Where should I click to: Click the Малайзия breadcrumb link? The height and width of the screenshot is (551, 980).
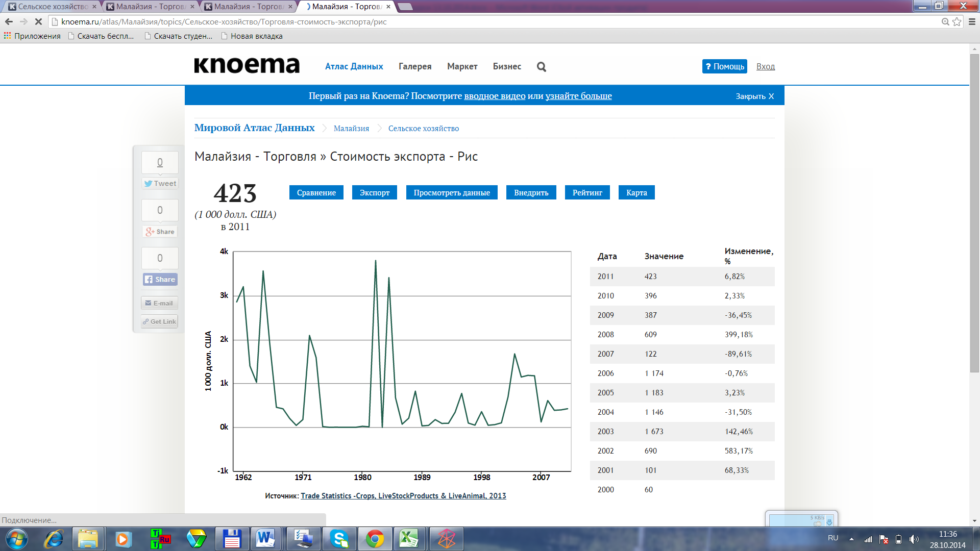351,129
